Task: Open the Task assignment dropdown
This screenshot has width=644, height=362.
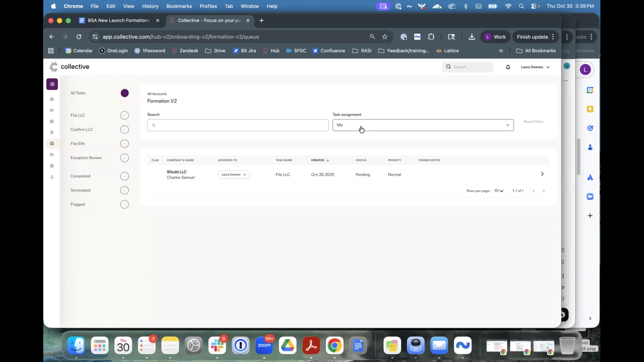Action: [x=423, y=125]
